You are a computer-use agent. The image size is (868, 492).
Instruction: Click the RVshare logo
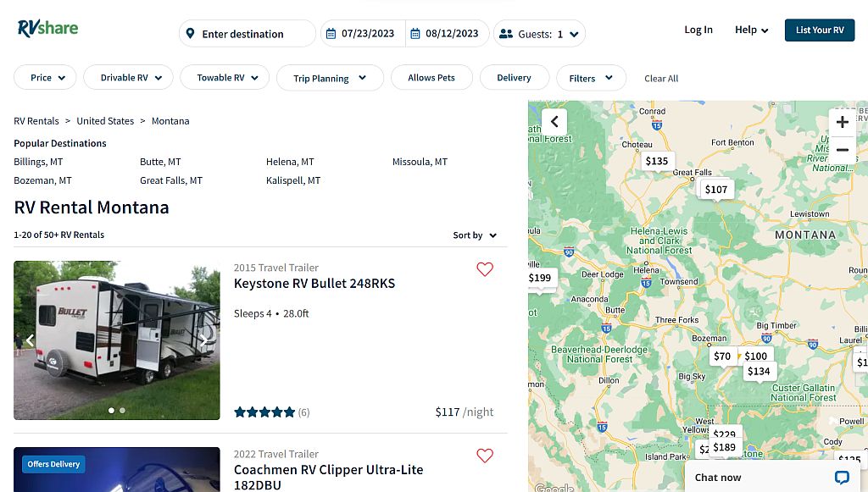point(47,28)
